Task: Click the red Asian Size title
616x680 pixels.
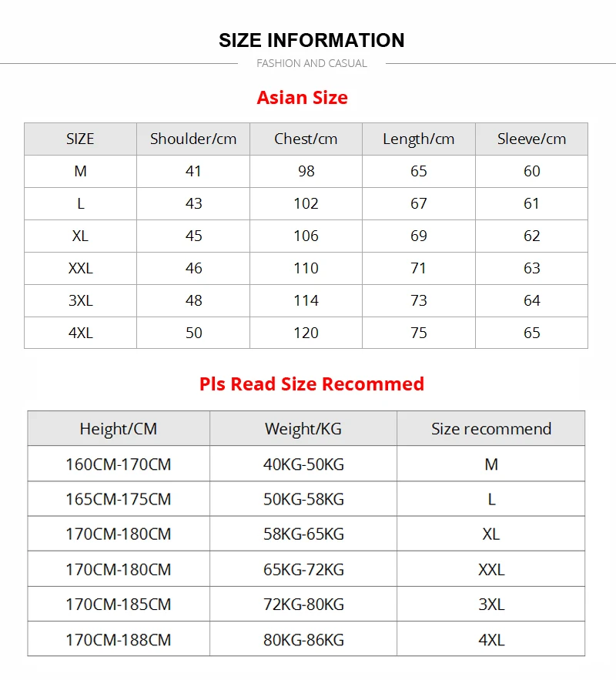Action: click(302, 98)
